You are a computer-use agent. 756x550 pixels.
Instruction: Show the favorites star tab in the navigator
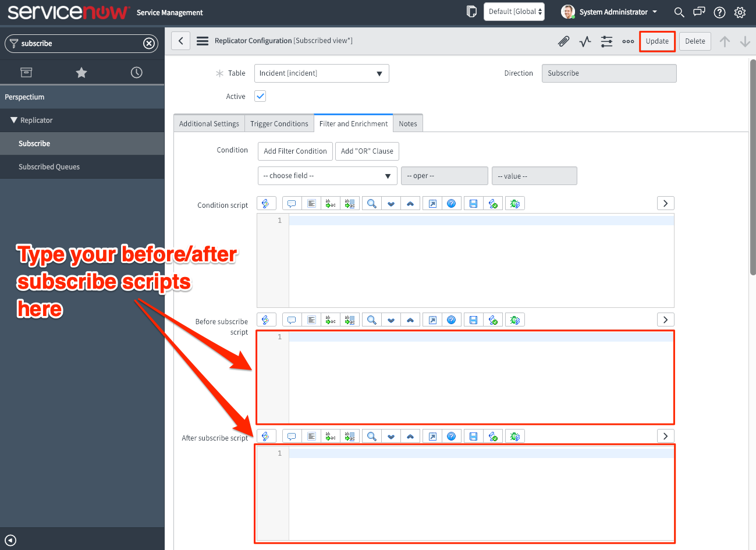(x=81, y=72)
